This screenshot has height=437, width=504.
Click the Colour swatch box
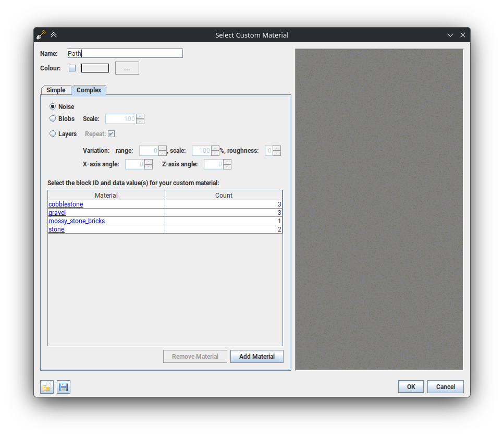click(x=95, y=68)
